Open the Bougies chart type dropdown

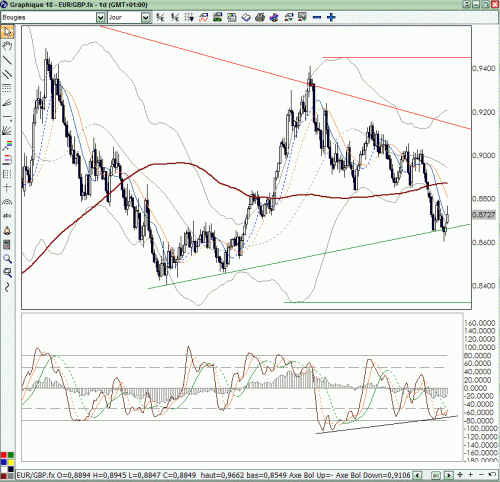(x=100, y=17)
